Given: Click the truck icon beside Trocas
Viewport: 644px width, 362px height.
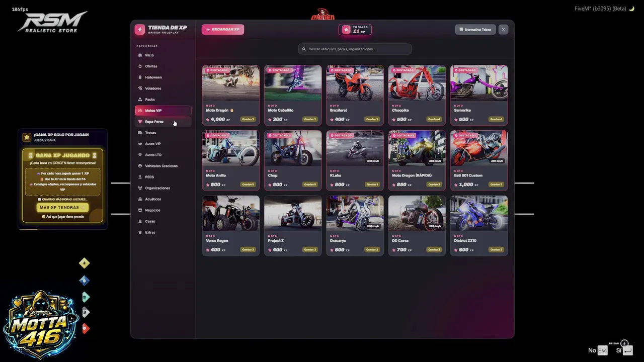Looking at the screenshot, I should tap(140, 133).
